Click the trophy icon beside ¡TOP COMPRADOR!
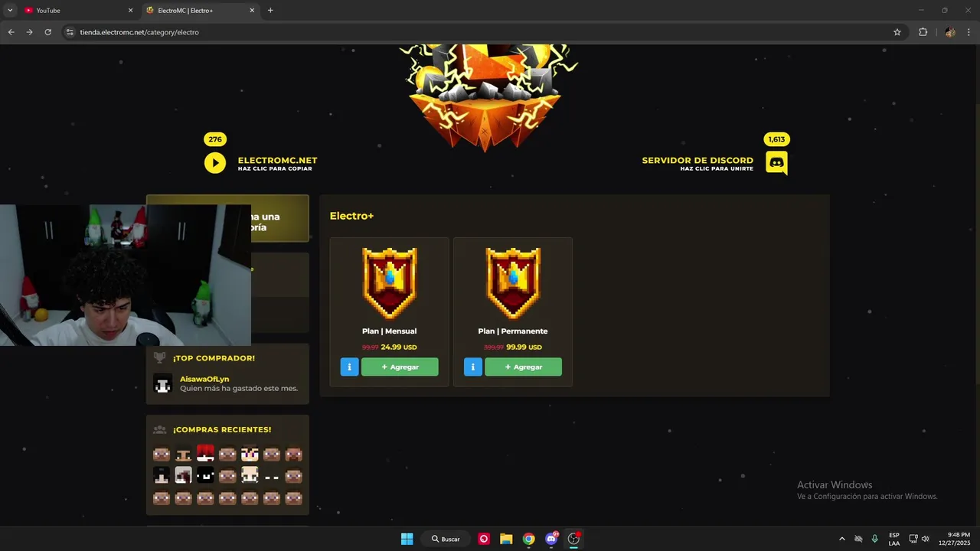 159,357
